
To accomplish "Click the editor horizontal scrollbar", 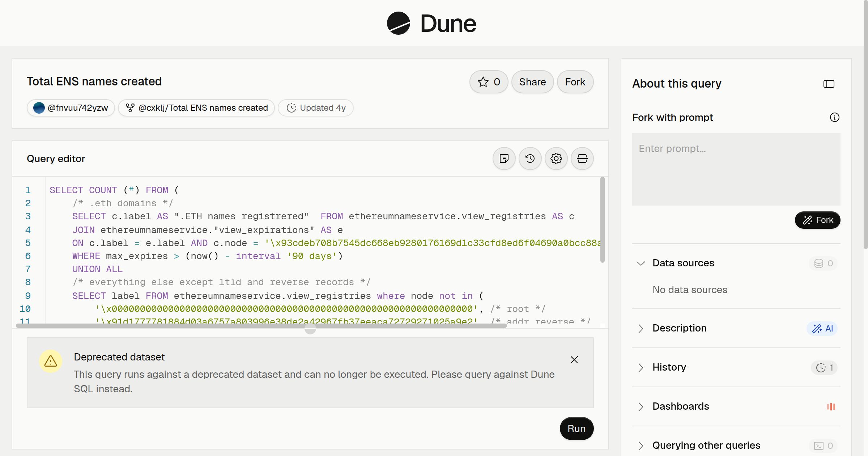I will pos(261,326).
